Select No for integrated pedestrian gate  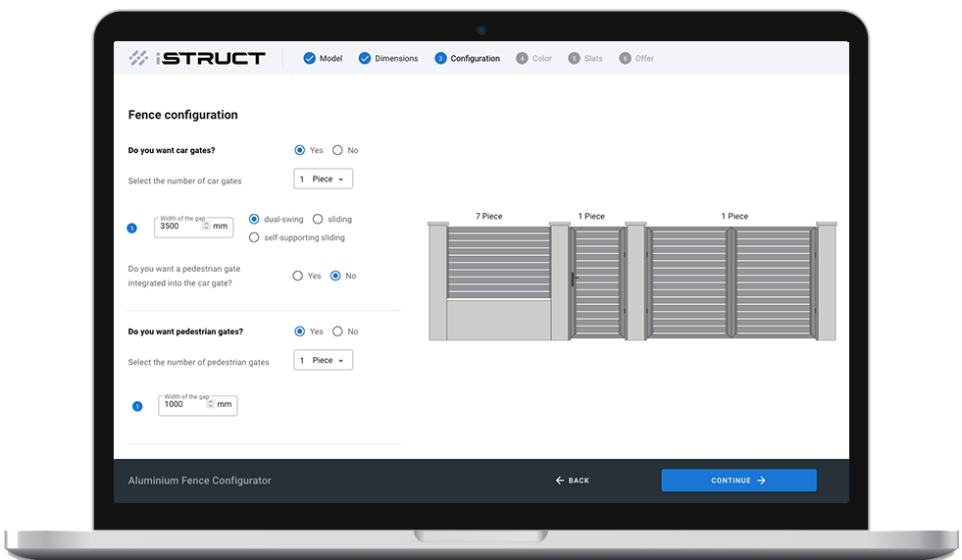point(335,276)
